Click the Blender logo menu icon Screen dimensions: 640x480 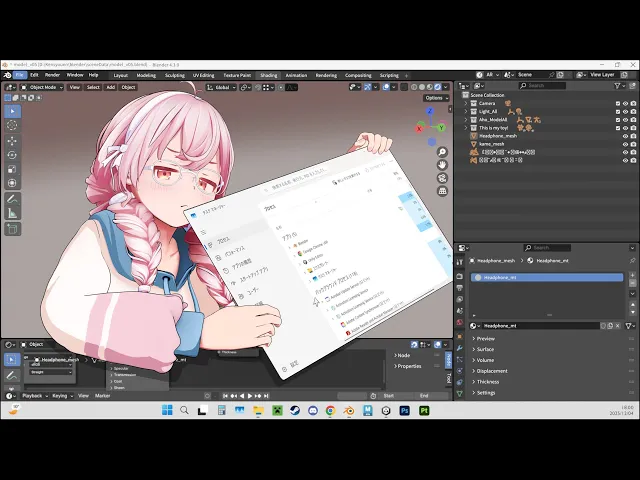(7, 75)
